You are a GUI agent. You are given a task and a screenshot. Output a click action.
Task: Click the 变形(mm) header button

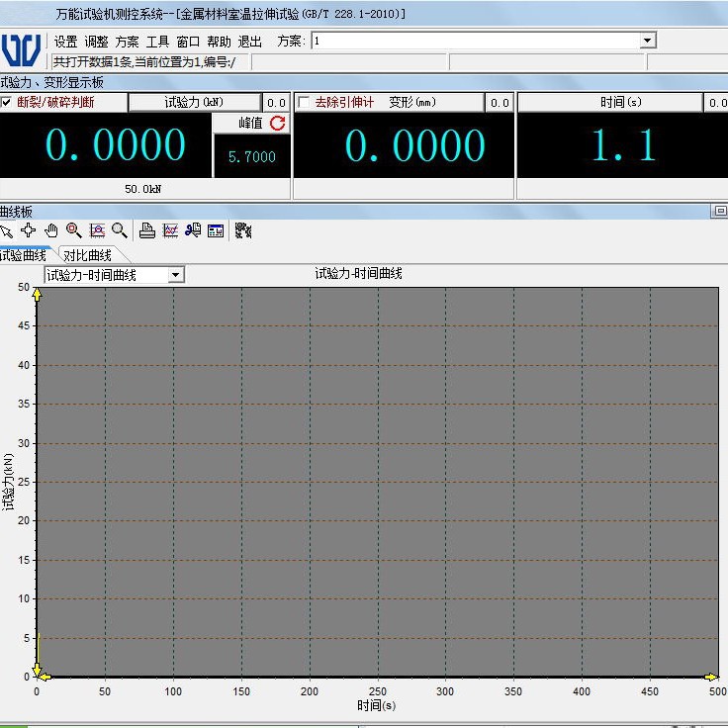(x=412, y=102)
